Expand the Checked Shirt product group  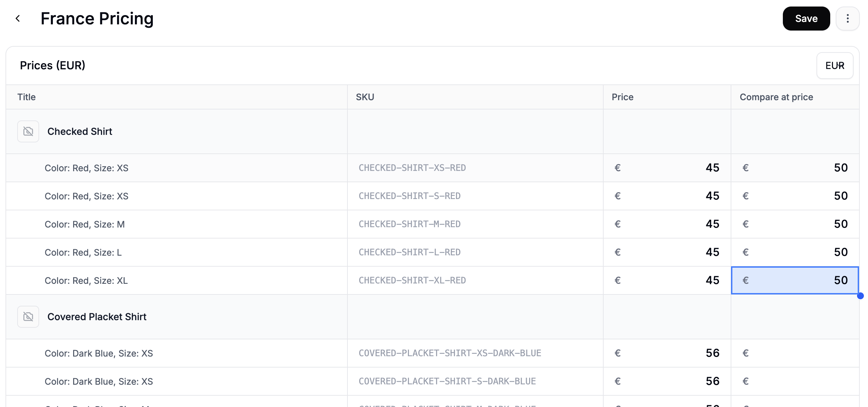point(80,131)
